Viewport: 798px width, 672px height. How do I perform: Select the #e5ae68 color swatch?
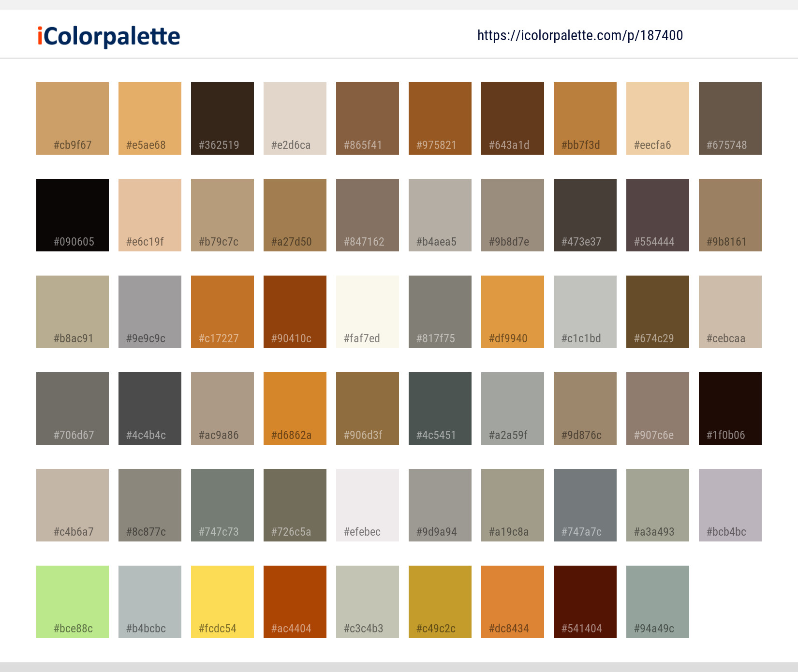coord(149,118)
